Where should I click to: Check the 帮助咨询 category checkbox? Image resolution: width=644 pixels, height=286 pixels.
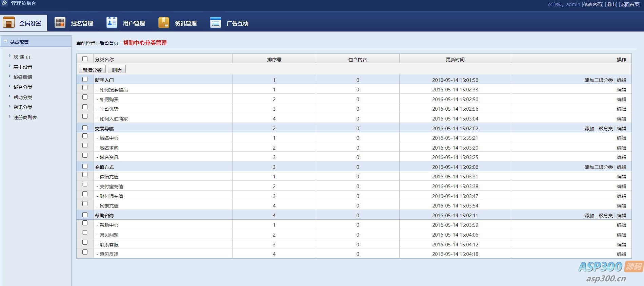tap(85, 215)
